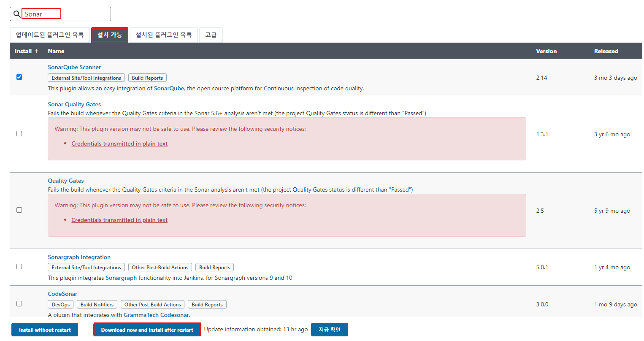The image size is (644, 341).
Task: Sort by Version column header
Action: [x=547, y=51]
